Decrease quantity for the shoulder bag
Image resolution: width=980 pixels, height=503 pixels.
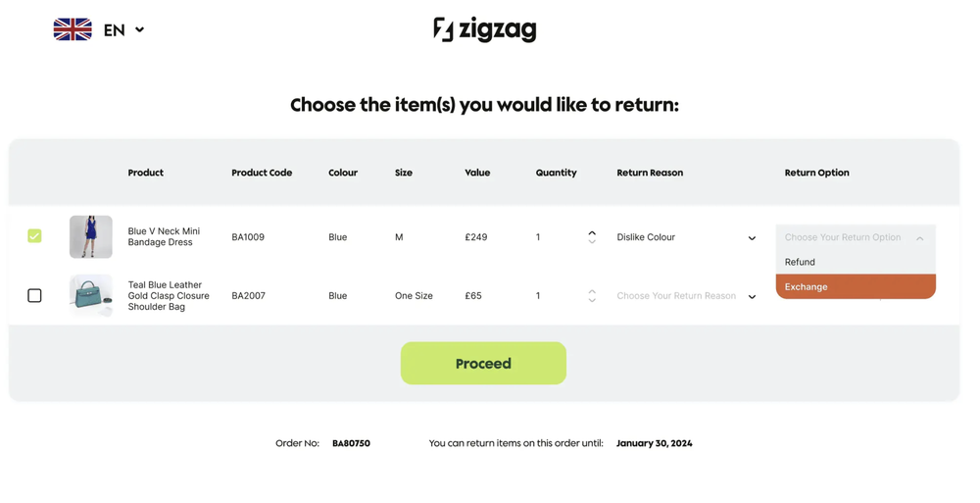[592, 300]
